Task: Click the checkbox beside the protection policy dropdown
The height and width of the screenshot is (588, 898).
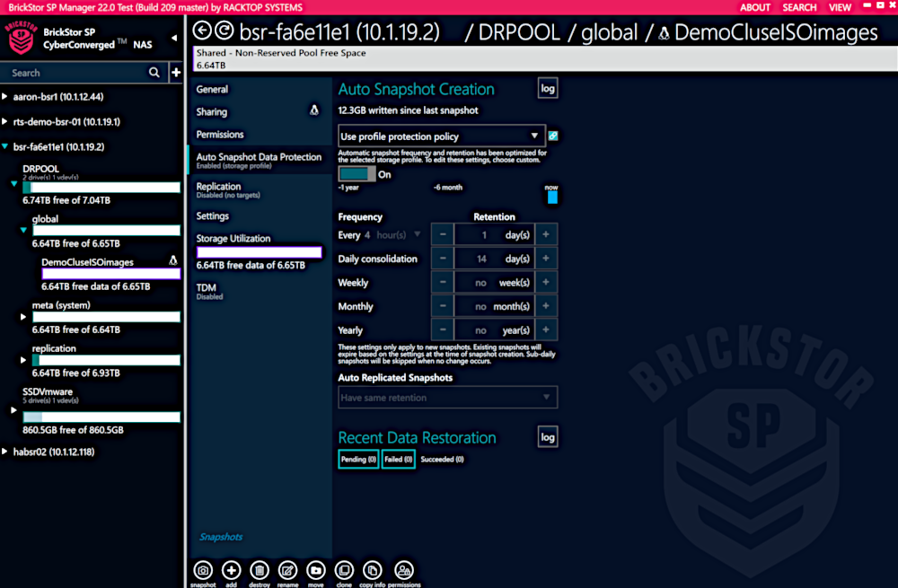Action: click(554, 136)
